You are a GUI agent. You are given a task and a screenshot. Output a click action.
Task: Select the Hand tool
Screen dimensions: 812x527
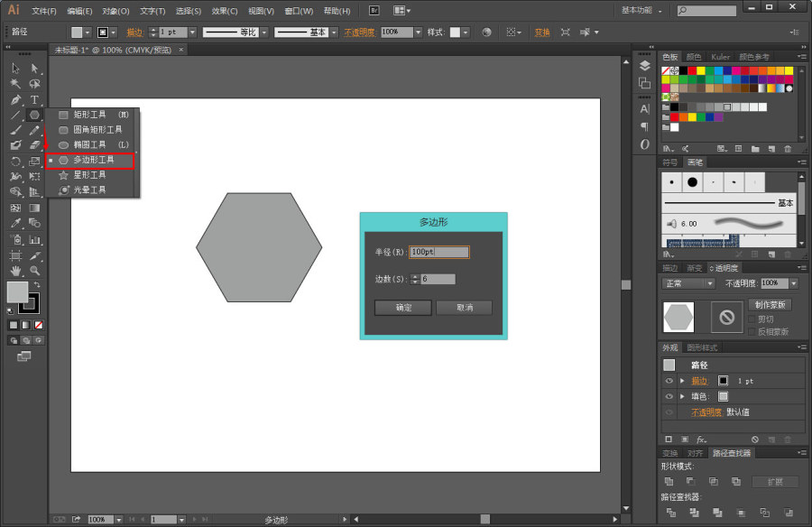coord(15,271)
